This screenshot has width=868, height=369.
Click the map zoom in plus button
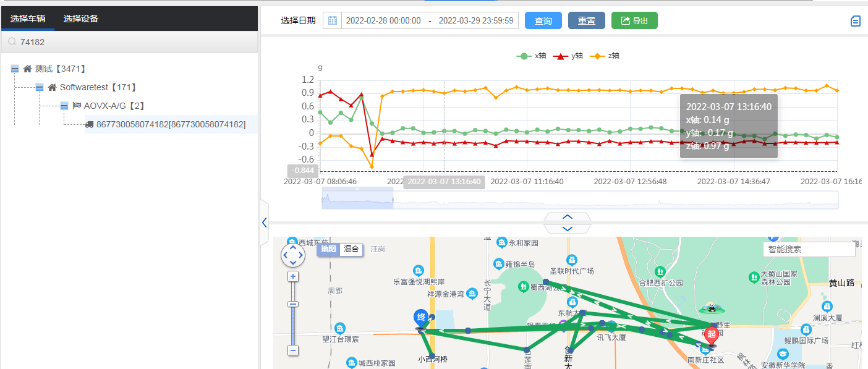(x=293, y=276)
